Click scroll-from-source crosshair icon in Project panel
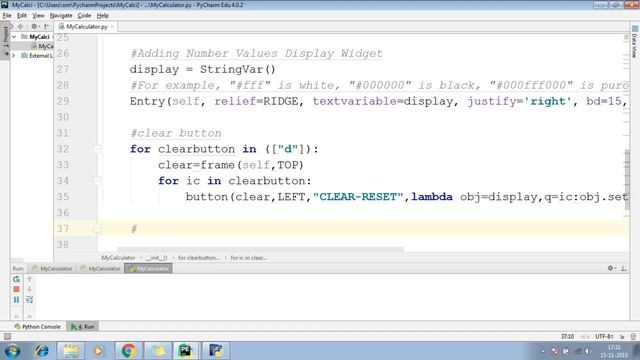This screenshot has height=360, width=640. (x=20, y=26)
